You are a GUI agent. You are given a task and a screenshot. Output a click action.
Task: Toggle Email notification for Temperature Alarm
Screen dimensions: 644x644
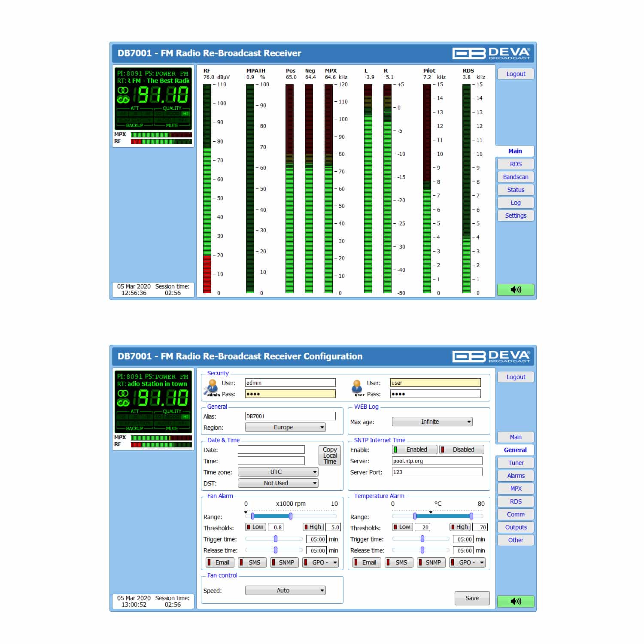tap(367, 562)
